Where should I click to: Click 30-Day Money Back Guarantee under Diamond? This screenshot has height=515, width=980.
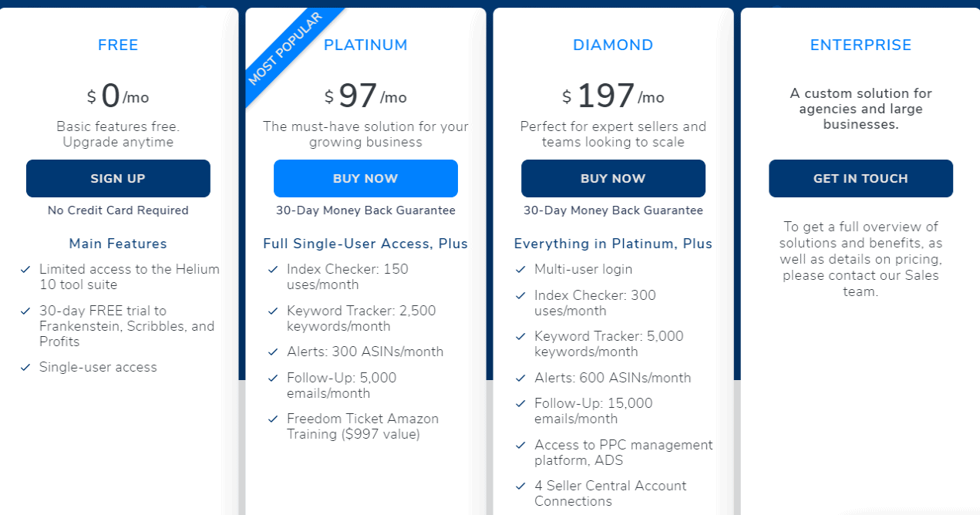click(x=613, y=210)
